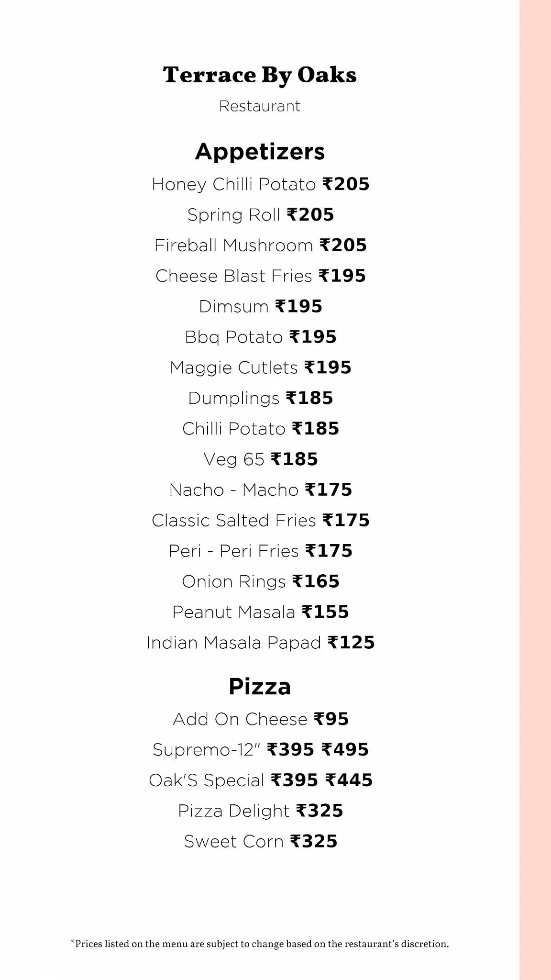Choose the Nacho - Macho item

coord(260,490)
